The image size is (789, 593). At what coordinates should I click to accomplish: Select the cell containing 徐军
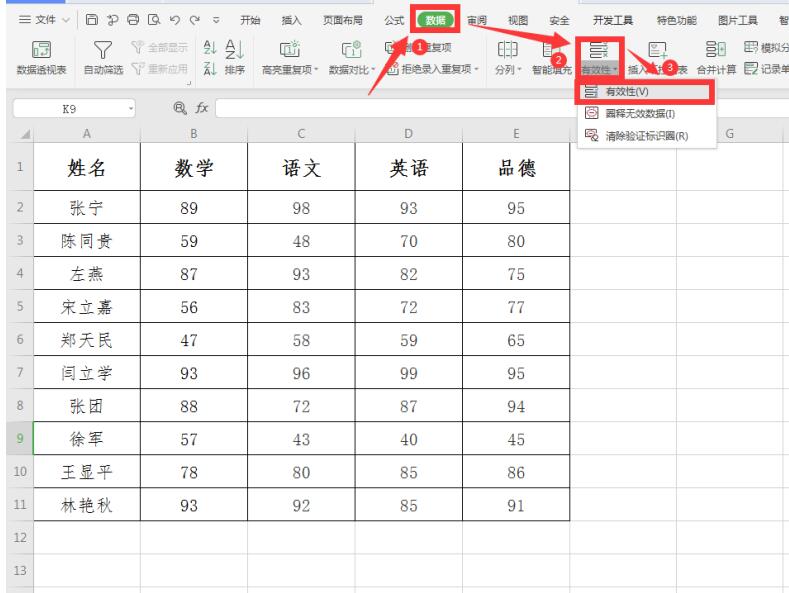pos(87,439)
